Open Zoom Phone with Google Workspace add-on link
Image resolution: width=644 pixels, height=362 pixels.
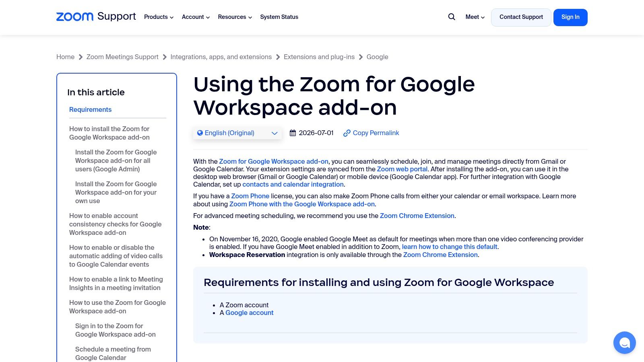(x=302, y=204)
